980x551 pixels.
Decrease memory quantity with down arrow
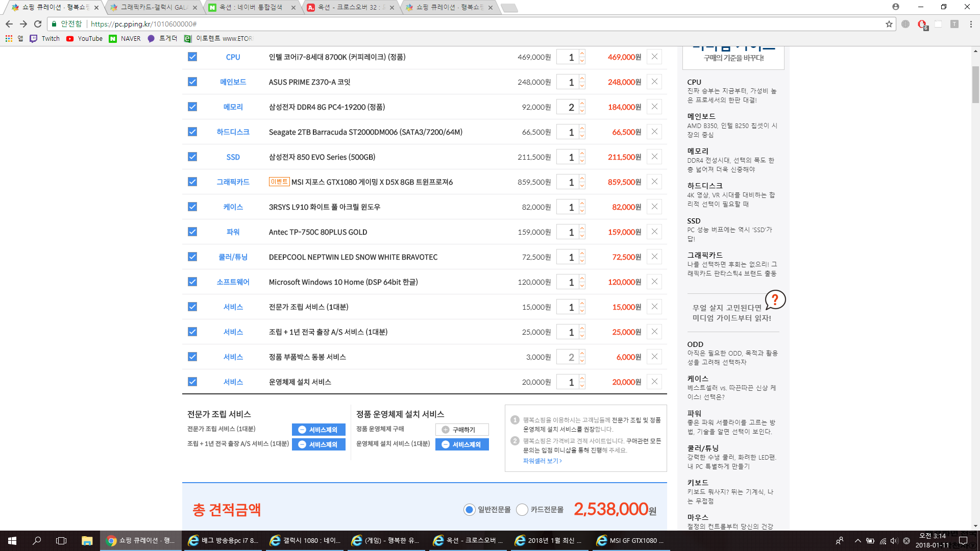(x=582, y=111)
